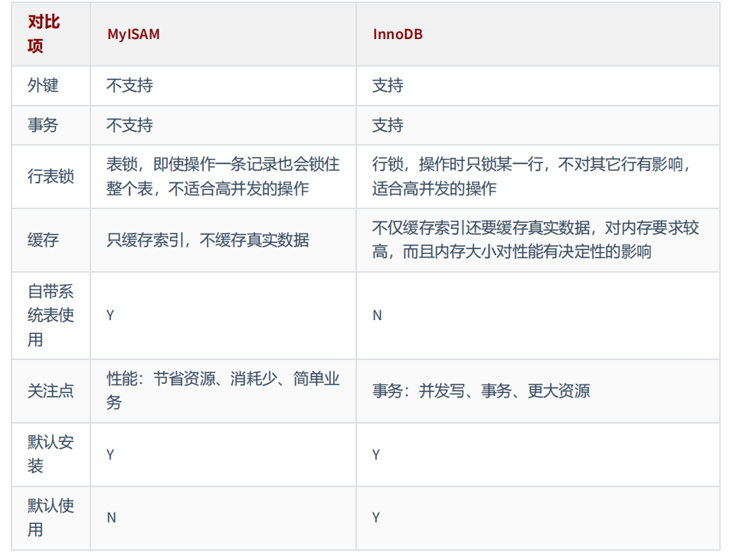Click Y in the 默认使用 row
Image resolution: width=756 pixels, height=560 pixels.
pyautogui.click(x=376, y=518)
